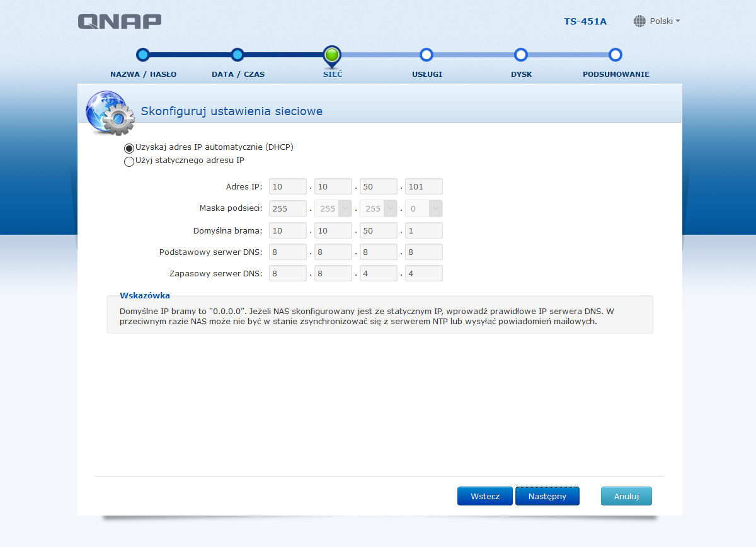Cancel setup with Anuluj button
The width and height of the screenshot is (756, 547).
pos(626,496)
